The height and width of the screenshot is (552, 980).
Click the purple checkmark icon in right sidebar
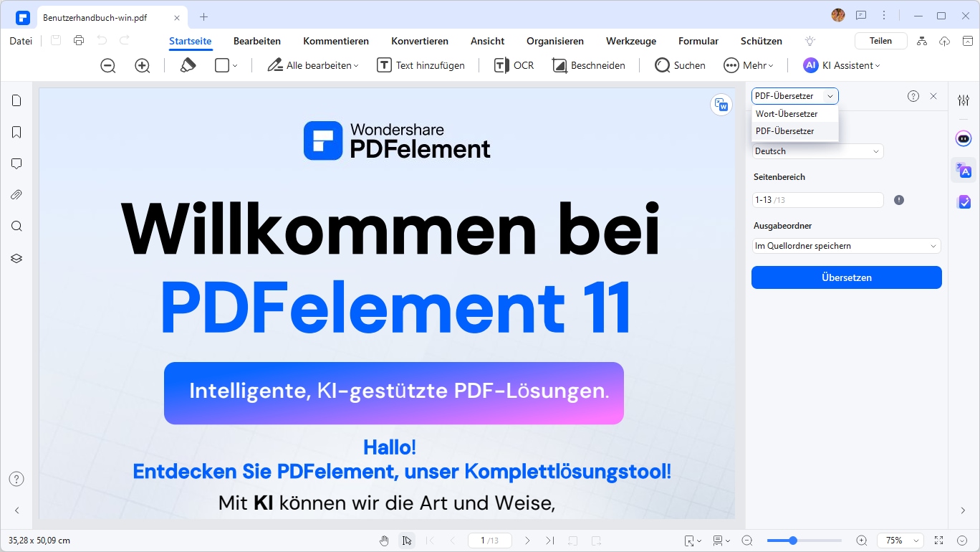tap(964, 202)
